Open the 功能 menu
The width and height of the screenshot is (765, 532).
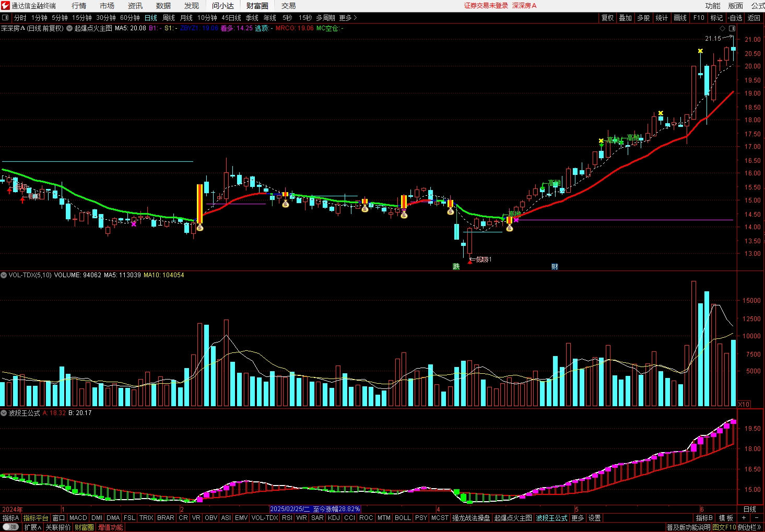[x=713, y=6]
